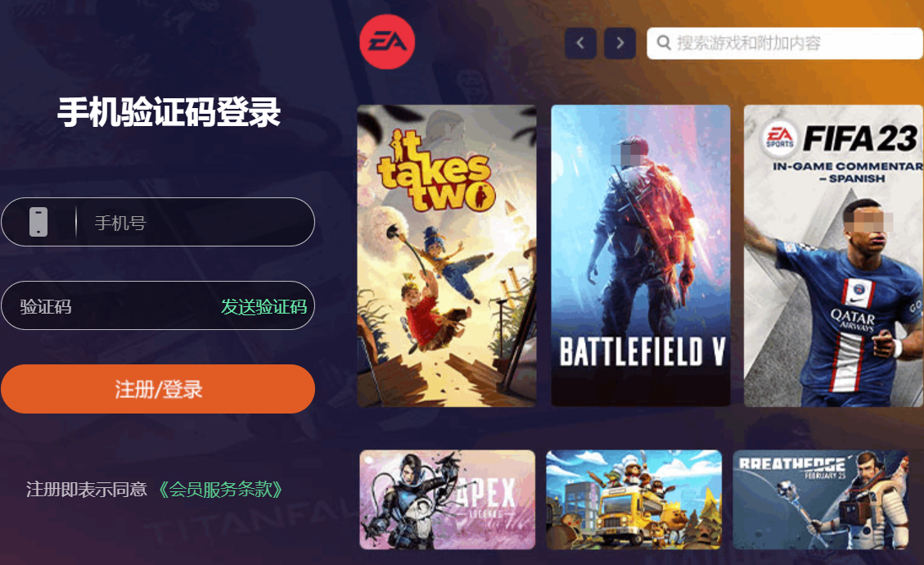Click the 验证码 verification code field
The width and height of the screenshot is (924, 565).
coord(158,305)
